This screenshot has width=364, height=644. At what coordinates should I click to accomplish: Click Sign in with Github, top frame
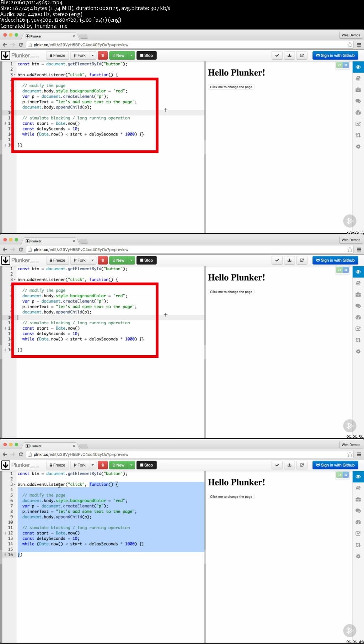(335, 55)
